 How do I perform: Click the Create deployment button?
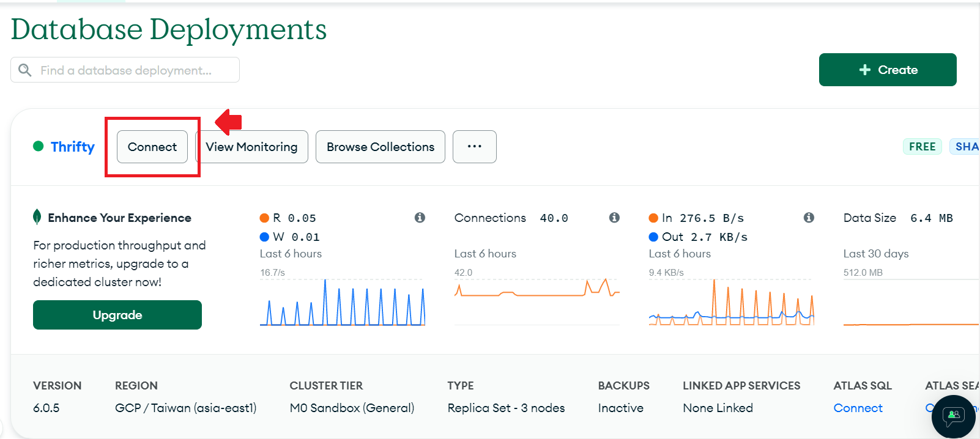pyautogui.click(x=888, y=70)
